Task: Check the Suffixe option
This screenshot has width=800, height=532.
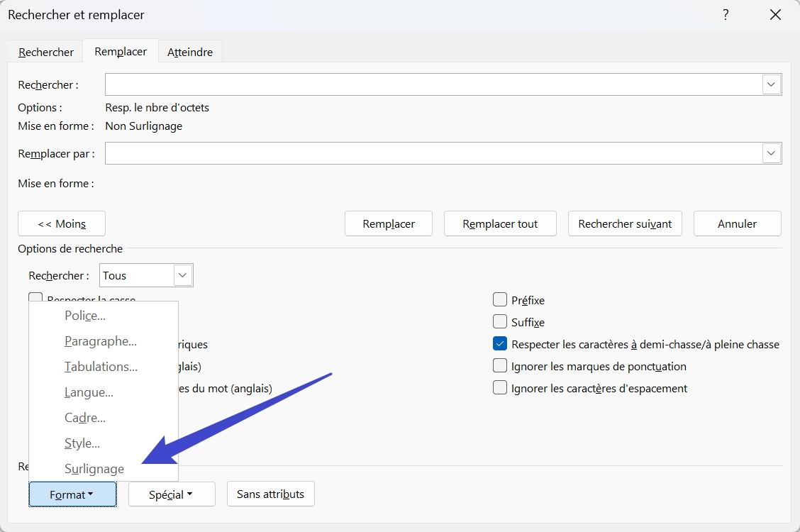Action: pos(500,322)
